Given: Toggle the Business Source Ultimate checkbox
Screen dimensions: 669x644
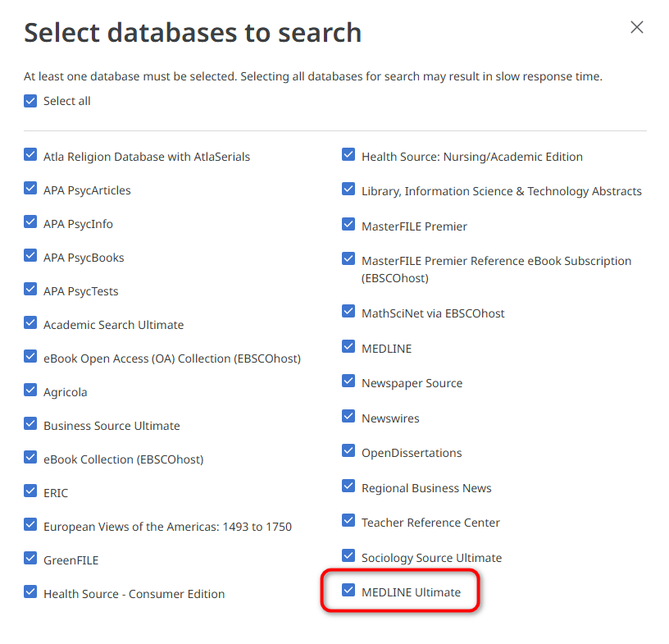Looking at the screenshot, I should [x=30, y=424].
